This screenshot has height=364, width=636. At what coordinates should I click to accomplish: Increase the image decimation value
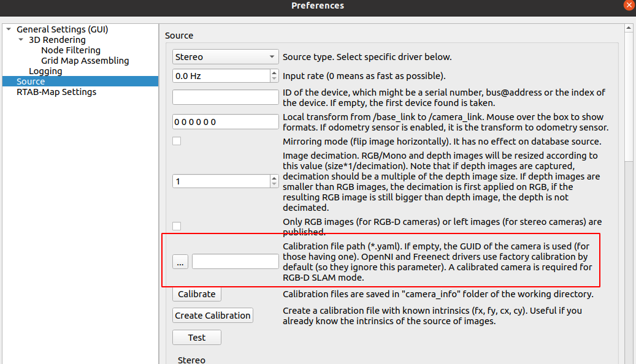pyautogui.click(x=274, y=178)
